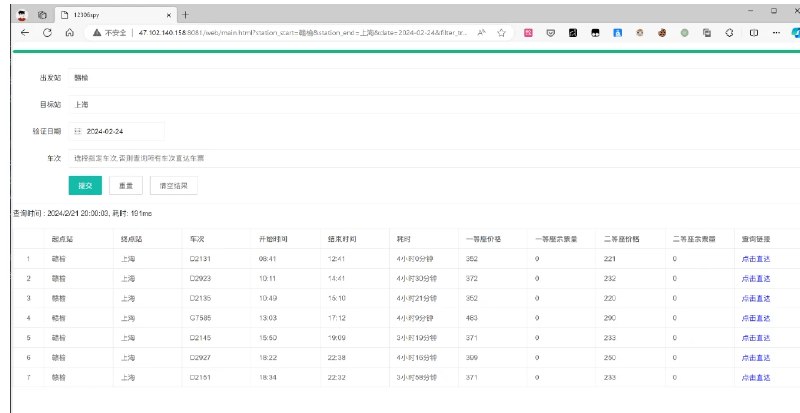This screenshot has width=800, height=413.
Task: Click the not-secure warning icon
Action: 96,32
